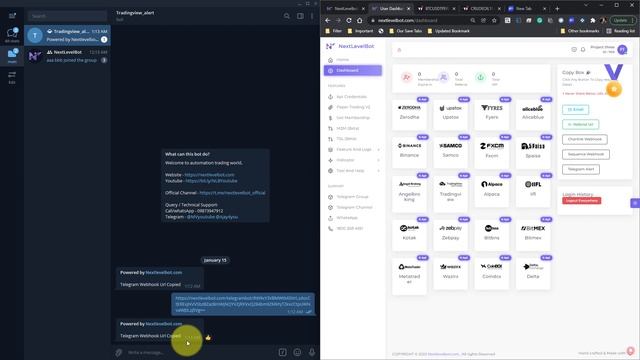640x360 pixels.
Task: Open Other bookmarks folder
Action: 580,31
